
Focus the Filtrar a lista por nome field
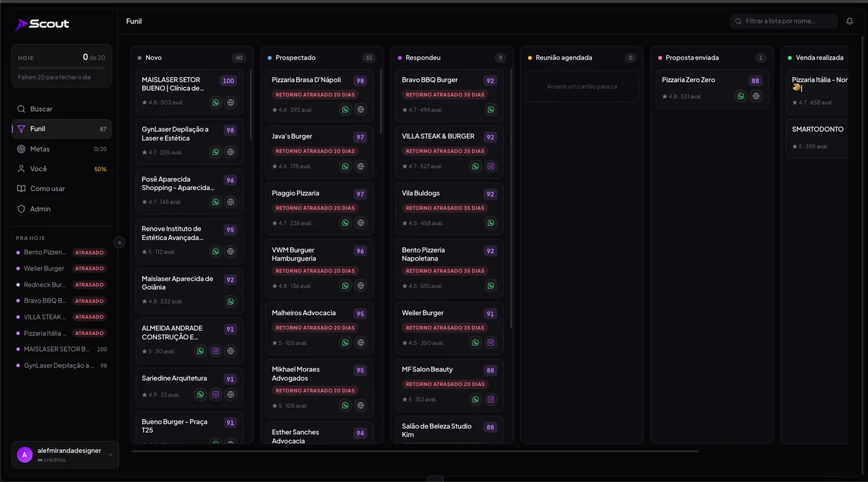pyautogui.click(x=784, y=21)
